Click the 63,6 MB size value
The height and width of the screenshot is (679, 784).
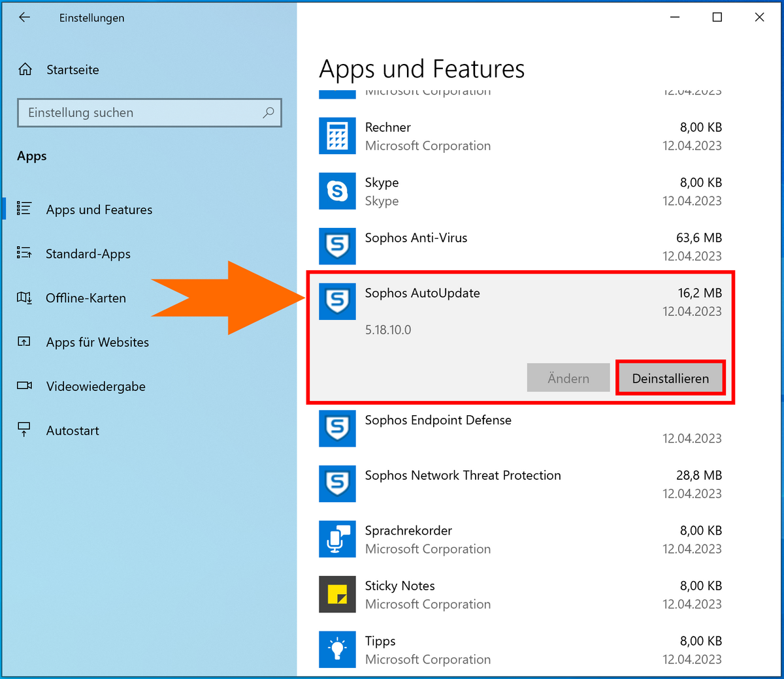(699, 238)
